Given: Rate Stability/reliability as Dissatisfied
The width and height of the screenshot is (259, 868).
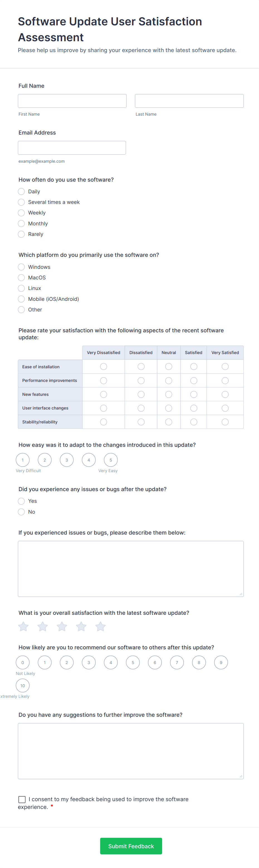Looking at the screenshot, I should pos(141,422).
